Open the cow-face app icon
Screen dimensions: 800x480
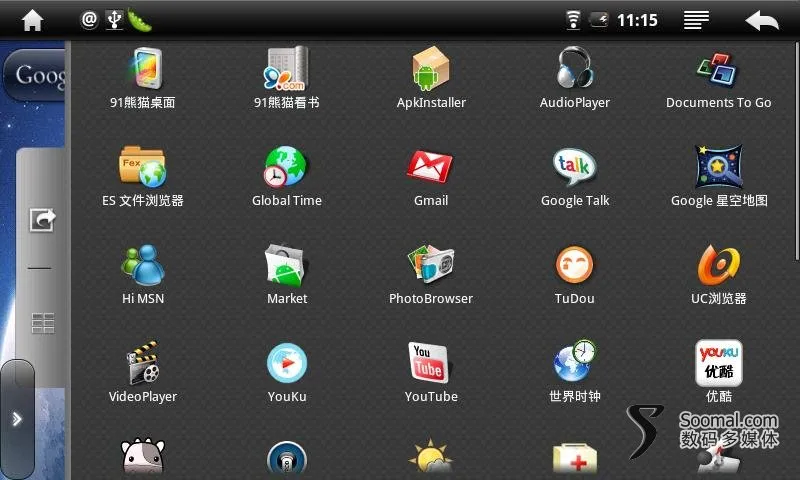coord(143,457)
